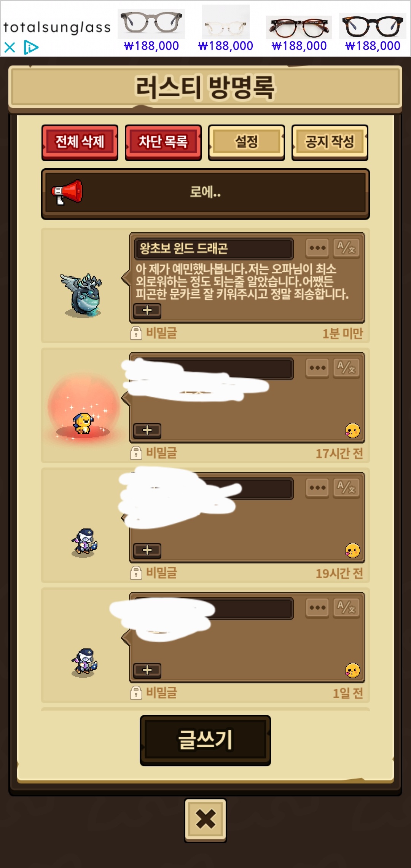Expand replies on the 17시간 전 message
This screenshot has height=868, width=411.
[147, 430]
